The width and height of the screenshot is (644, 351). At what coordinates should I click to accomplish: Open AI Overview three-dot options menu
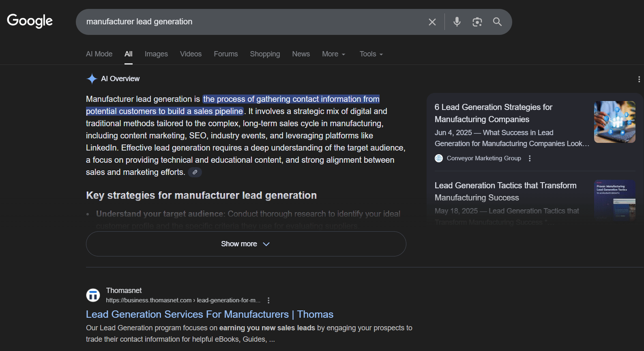[639, 79]
